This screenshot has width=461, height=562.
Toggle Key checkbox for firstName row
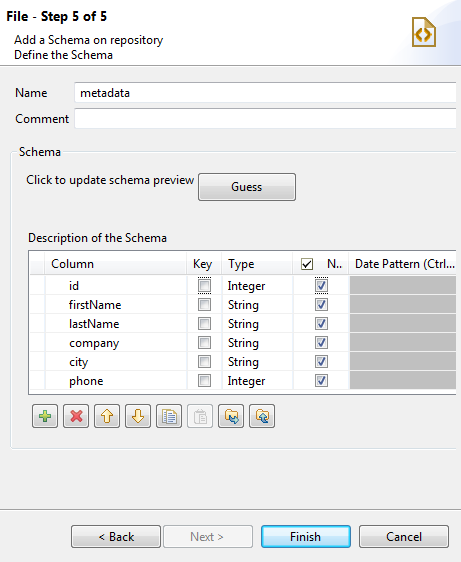click(204, 305)
